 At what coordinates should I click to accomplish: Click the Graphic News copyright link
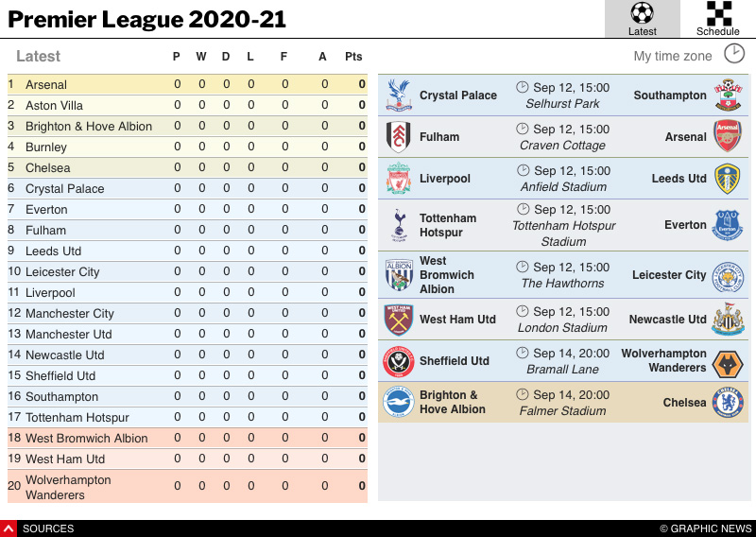[705, 528]
